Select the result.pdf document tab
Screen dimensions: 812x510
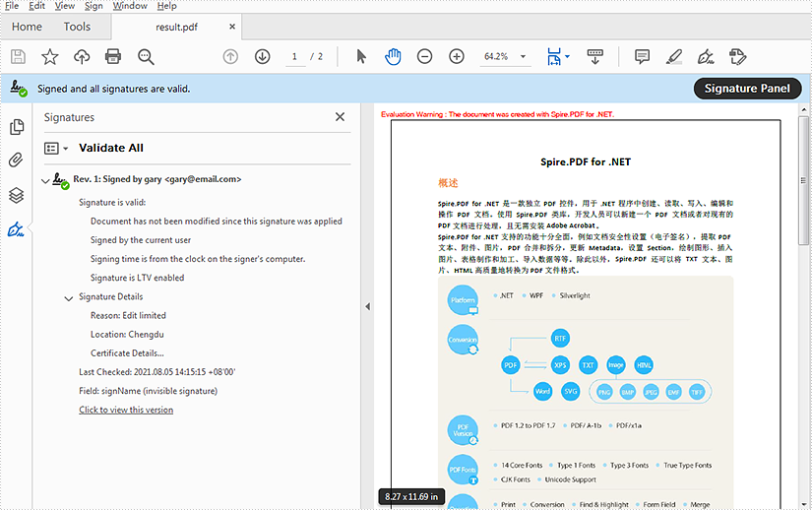176,27
